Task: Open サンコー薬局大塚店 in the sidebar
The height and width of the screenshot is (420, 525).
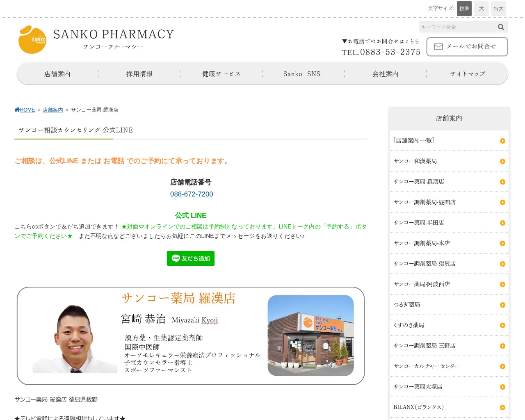Action: click(x=449, y=387)
